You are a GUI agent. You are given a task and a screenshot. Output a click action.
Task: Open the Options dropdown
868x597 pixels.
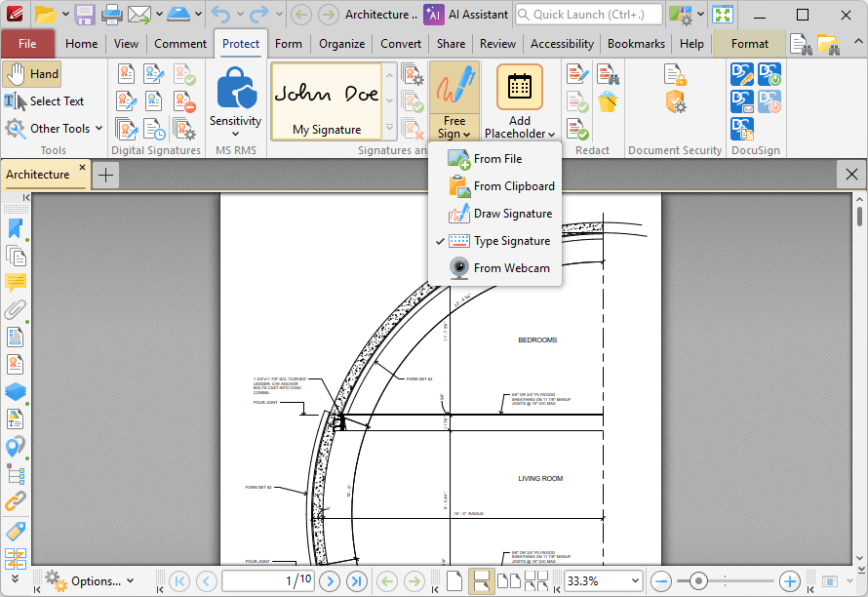(91, 581)
